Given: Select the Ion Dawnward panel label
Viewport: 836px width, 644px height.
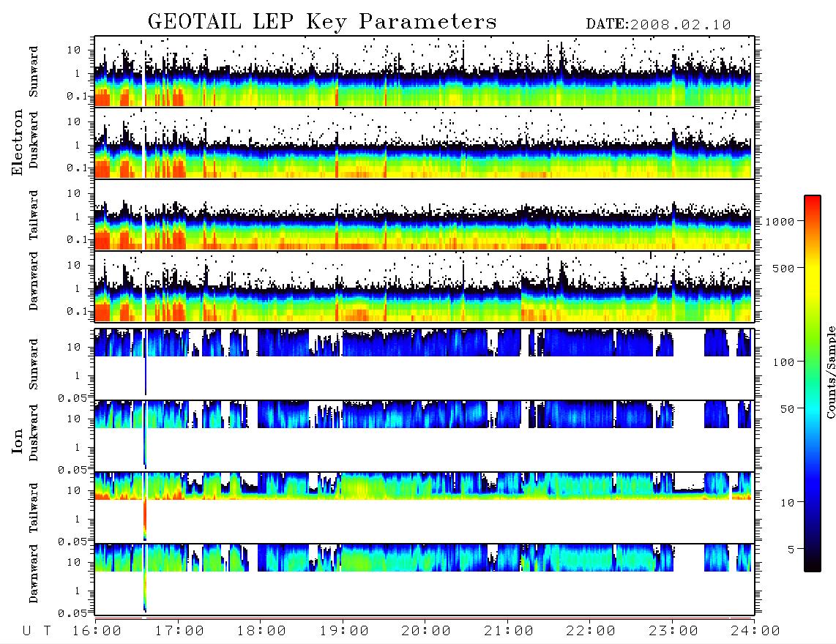Looking at the screenshot, I should pos(34,574).
